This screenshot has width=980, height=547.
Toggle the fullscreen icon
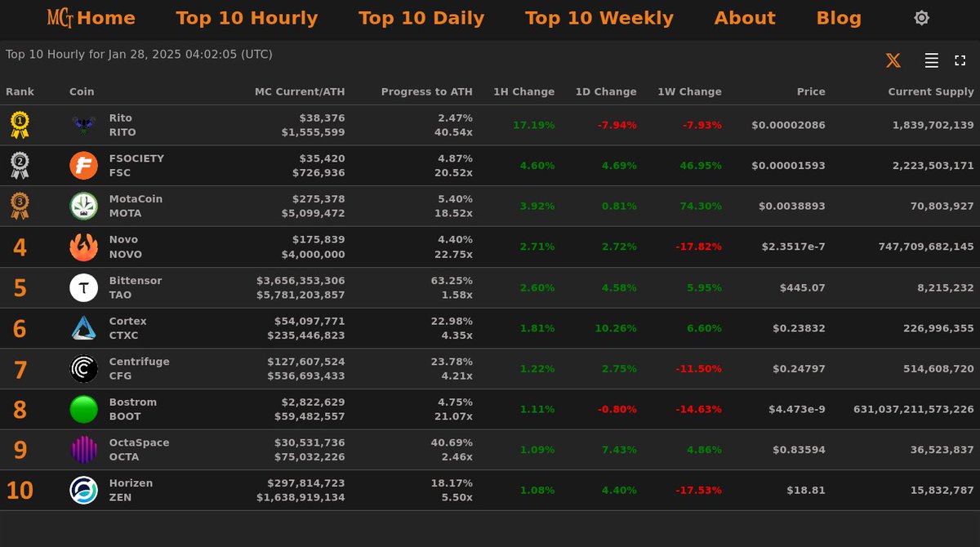pos(960,60)
